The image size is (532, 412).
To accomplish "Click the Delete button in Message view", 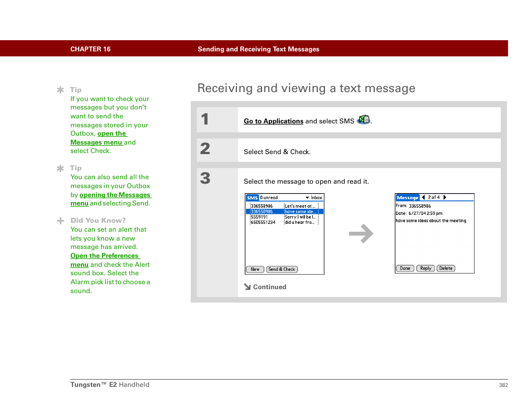I will tap(446, 269).
